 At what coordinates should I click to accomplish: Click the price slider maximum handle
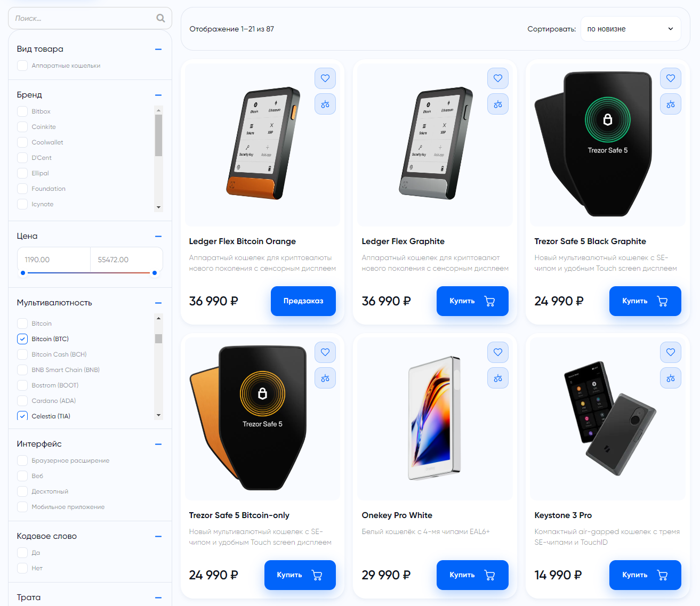pyautogui.click(x=155, y=273)
